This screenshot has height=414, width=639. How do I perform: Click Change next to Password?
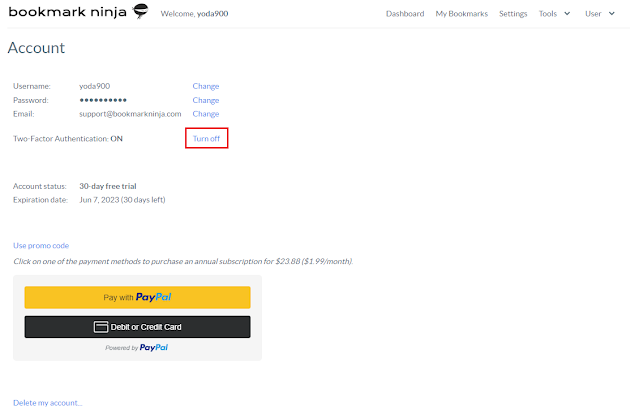coord(206,100)
